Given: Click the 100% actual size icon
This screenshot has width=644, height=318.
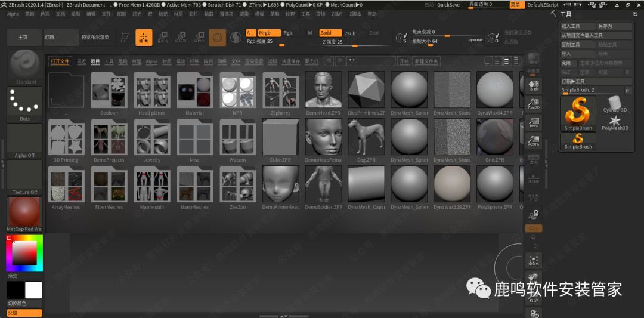Looking at the screenshot, I should pyautogui.click(x=534, y=123).
